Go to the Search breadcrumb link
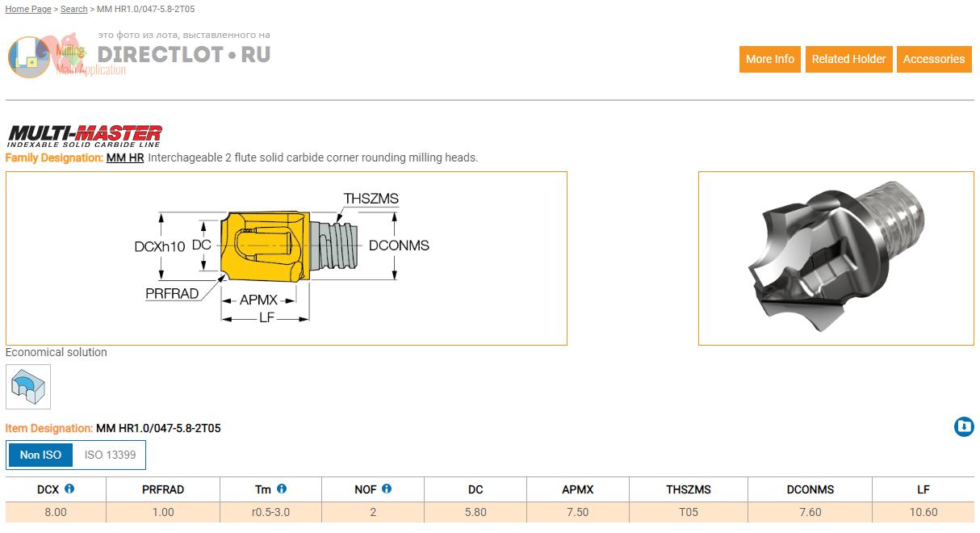Viewport: 980px width, 533px height. tap(73, 9)
